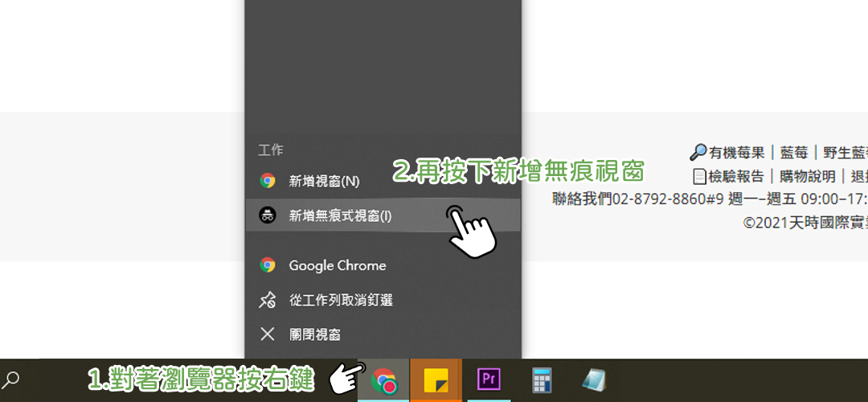
Task: Click the X icon beside 關閉視窗
Action: click(x=268, y=334)
